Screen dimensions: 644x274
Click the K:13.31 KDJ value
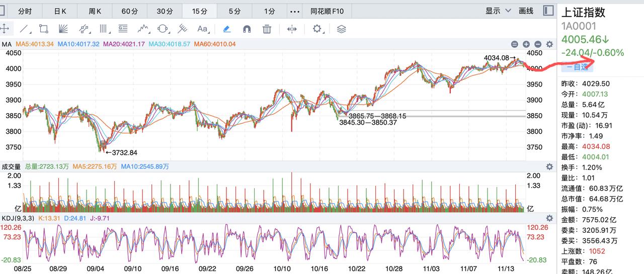pyautogui.click(x=48, y=218)
